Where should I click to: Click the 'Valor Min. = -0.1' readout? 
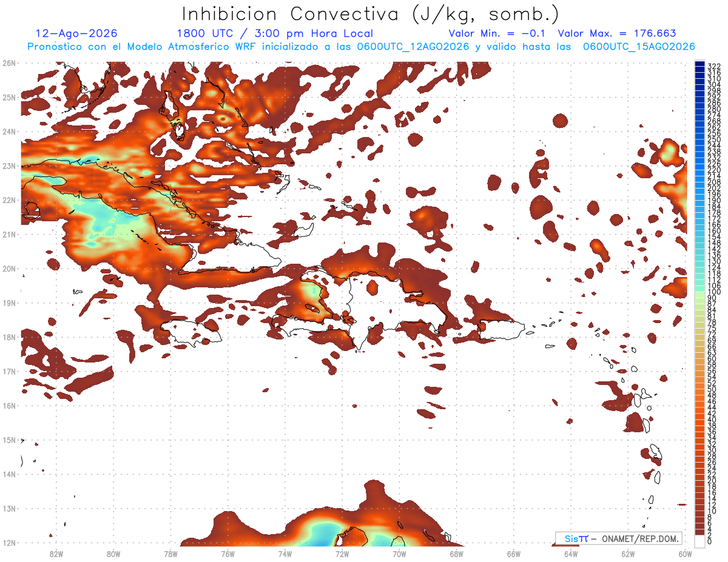tap(498, 33)
